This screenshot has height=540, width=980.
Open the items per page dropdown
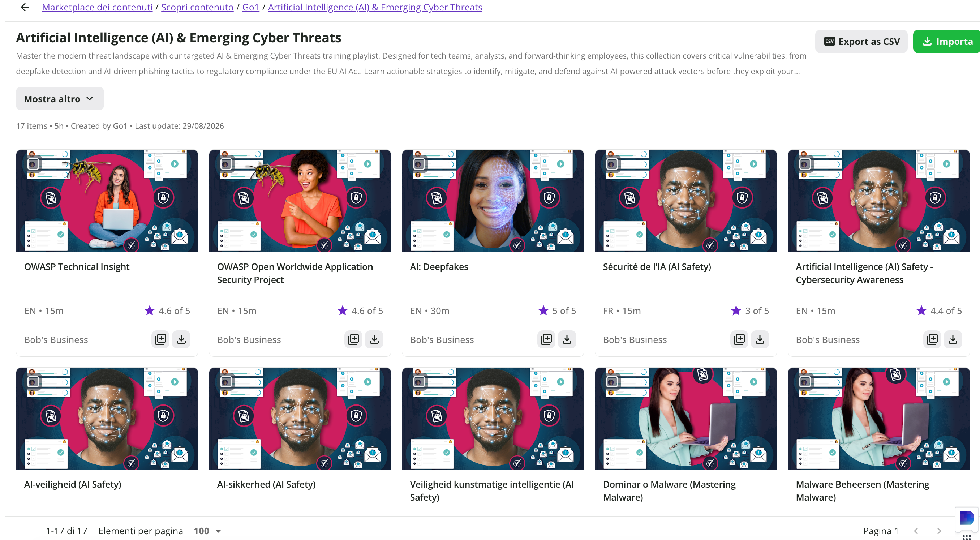[x=207, y=531]
